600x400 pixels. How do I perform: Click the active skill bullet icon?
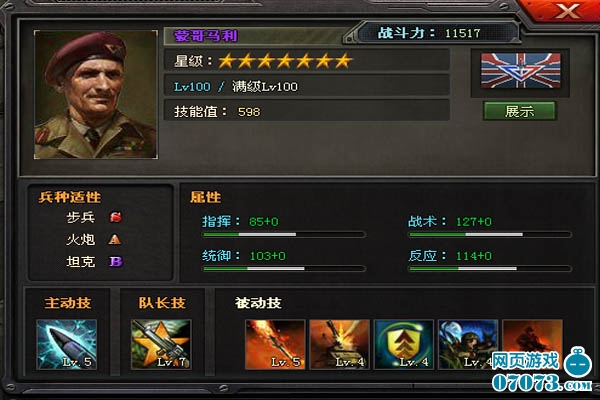tap(67, 344)
